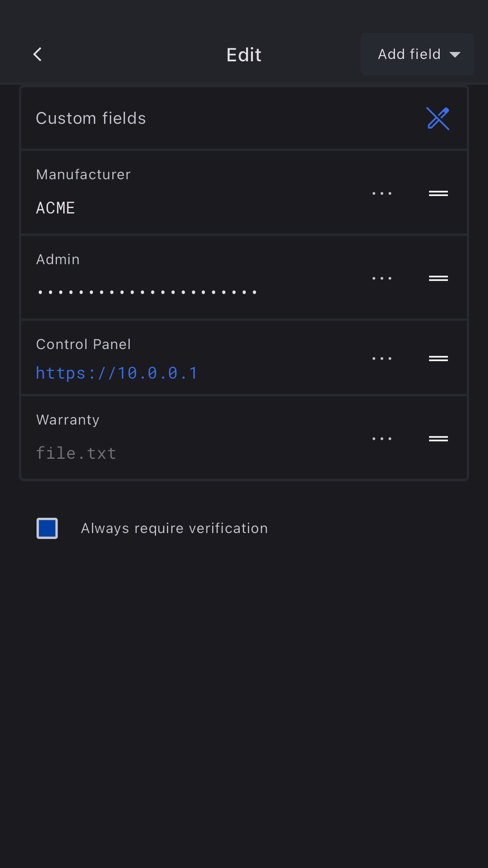This screenshot has width=488, height=868.
Task: Tap the Always require verification label
Action: 174,528
